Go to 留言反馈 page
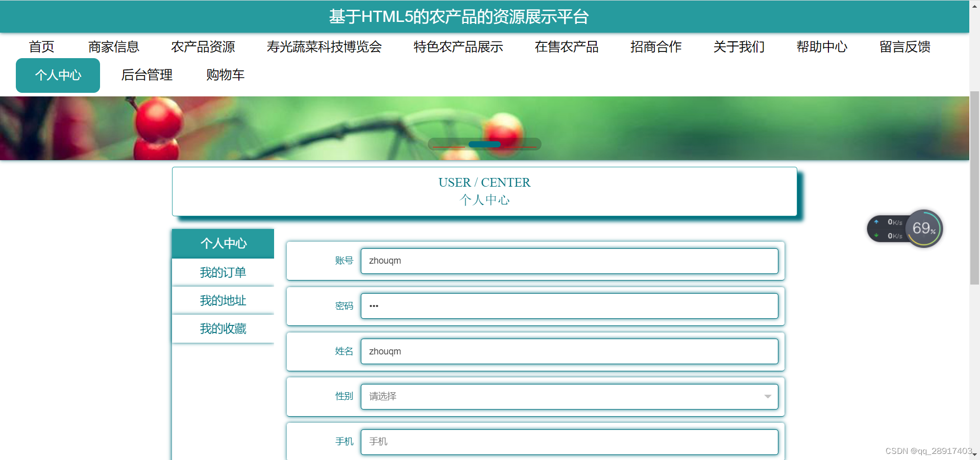This screenshot has width=980, height=460. click(904, 47)
